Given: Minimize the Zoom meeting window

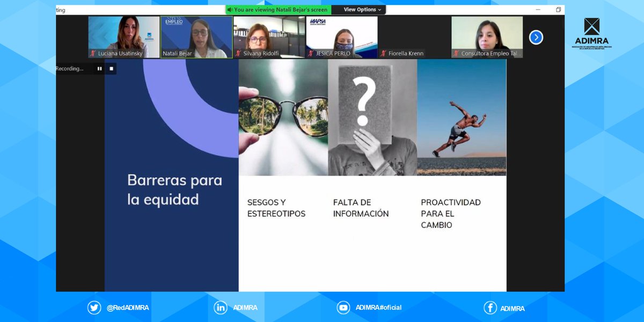Looking at the screenshot, I should point(538,10).
